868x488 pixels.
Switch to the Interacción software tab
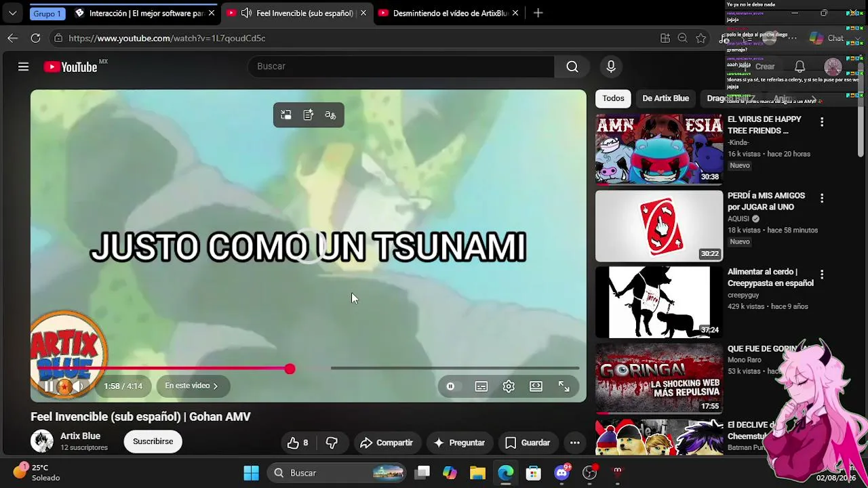coord(144,13)
